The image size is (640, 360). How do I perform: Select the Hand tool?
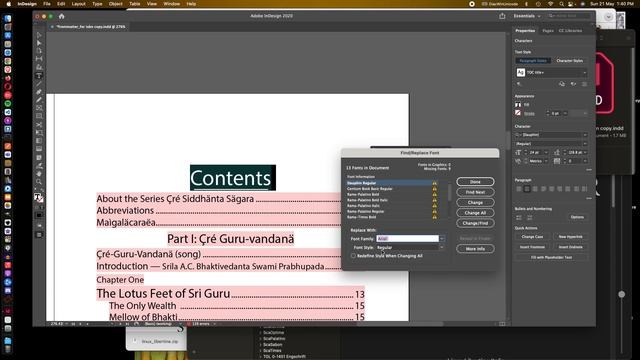point(39,174)
